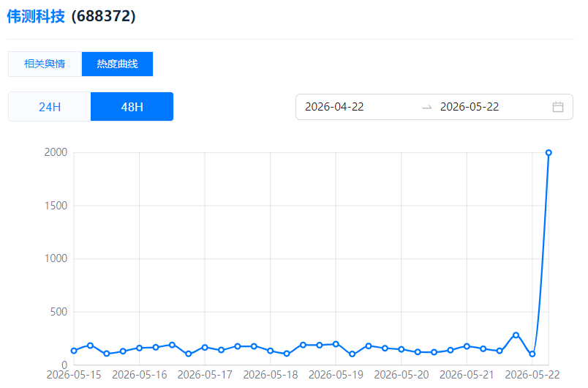Toggle the 48H time range
This screenshot has height=388, width=588.
tap(132, 107)
